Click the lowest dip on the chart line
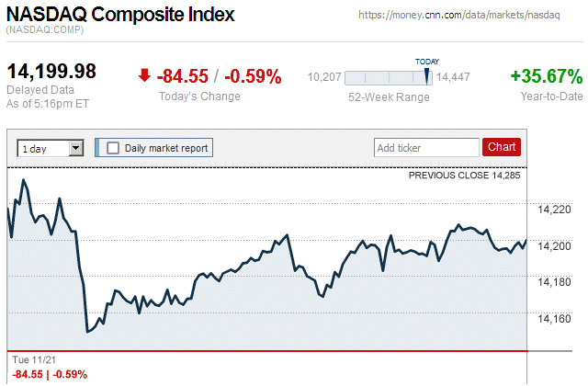The width and height of the screenshot is (588, 386). (86, 331)
